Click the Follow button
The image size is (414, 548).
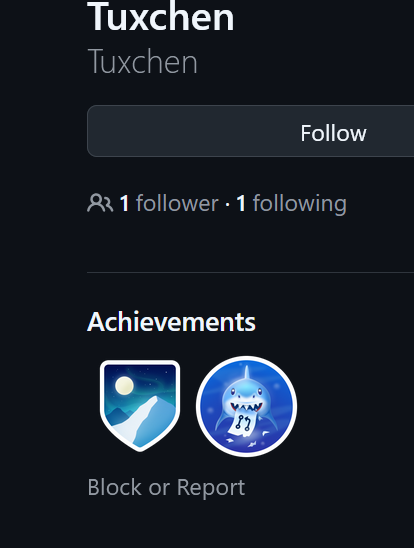pos(250,131)
